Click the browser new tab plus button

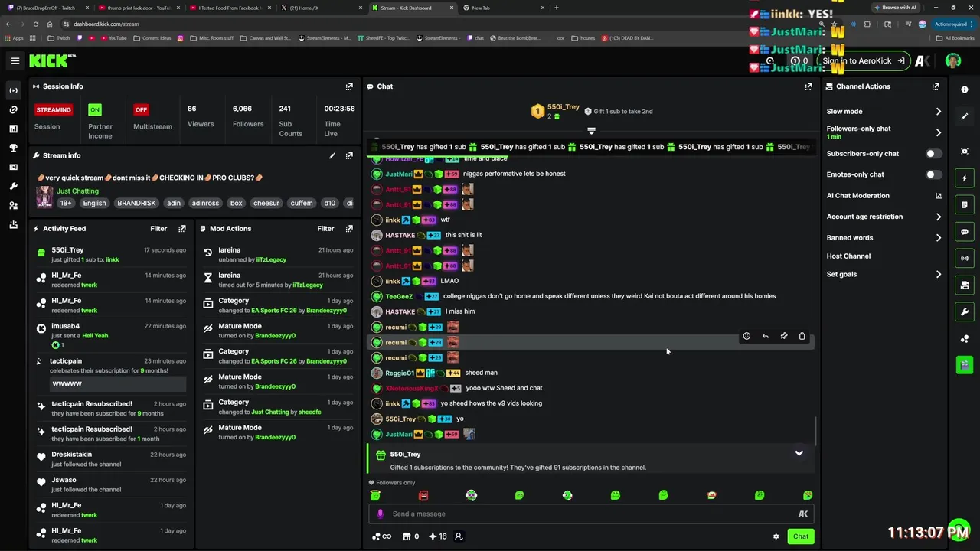pos(556,8)
